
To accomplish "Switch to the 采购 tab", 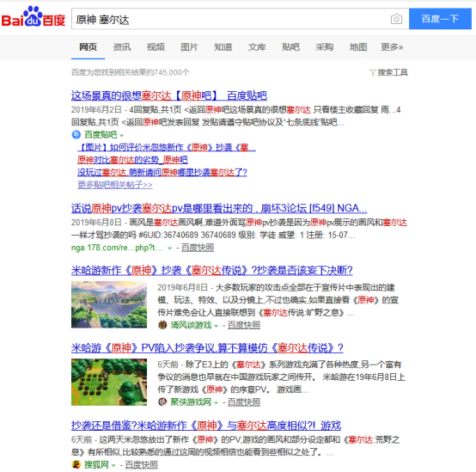I will click(x=325, y=47).
